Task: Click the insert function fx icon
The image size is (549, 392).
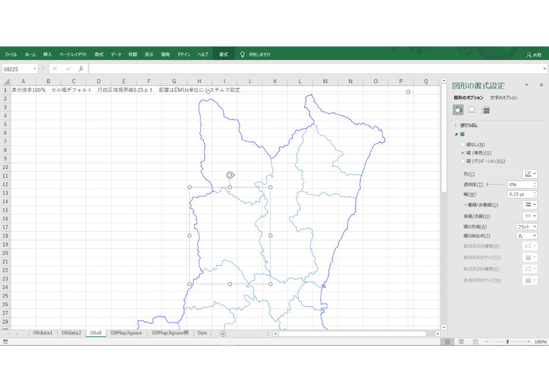Action: (81, 69)
